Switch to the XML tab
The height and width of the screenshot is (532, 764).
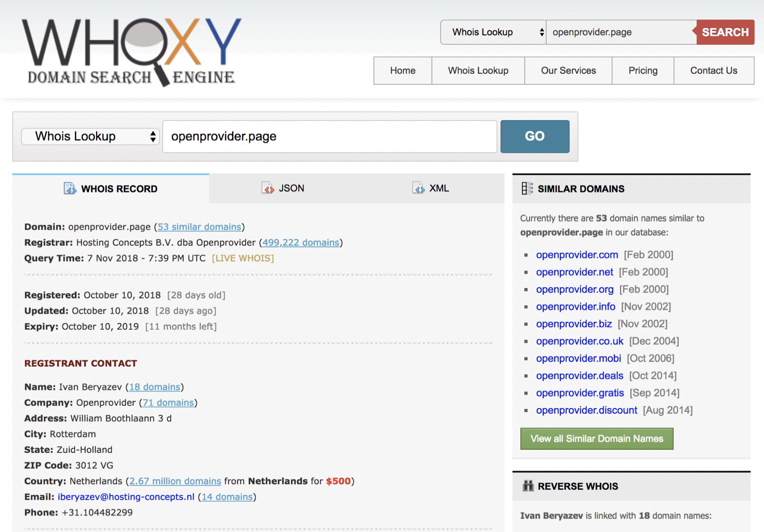tap(431, 188)
